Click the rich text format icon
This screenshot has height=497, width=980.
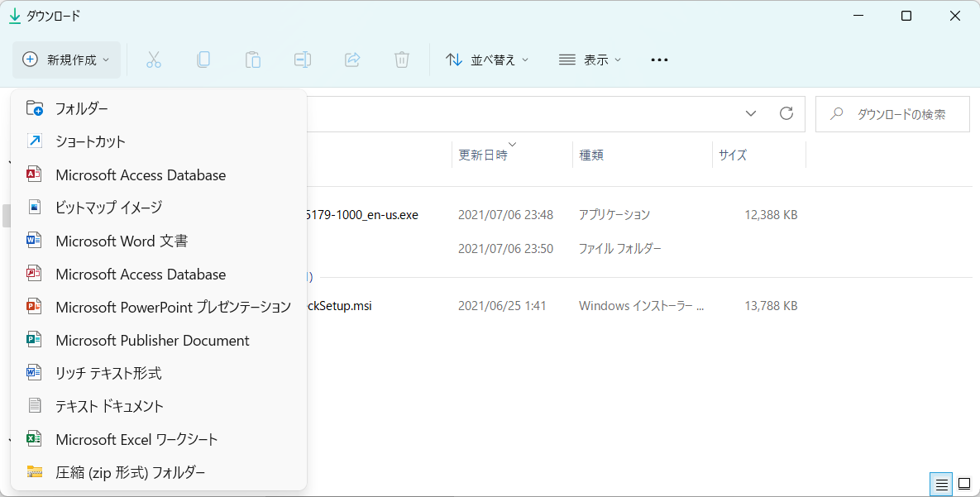[34, 373]
